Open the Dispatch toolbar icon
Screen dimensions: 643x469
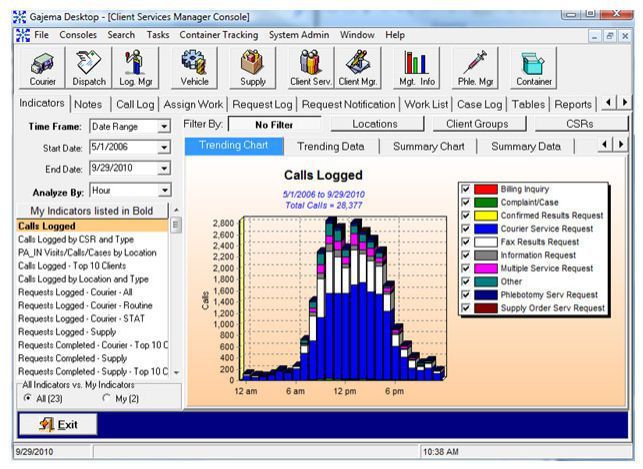89,68
